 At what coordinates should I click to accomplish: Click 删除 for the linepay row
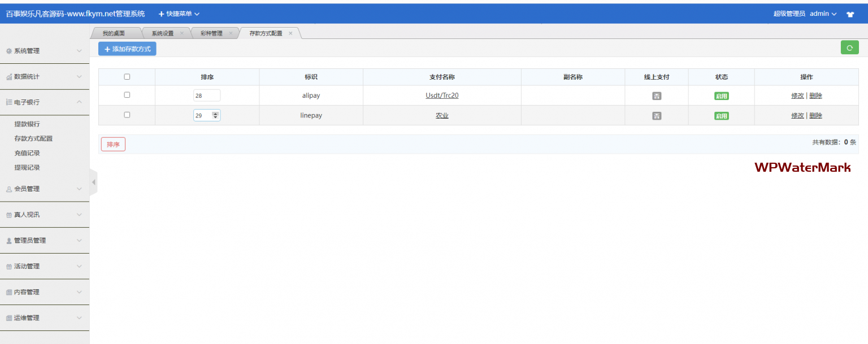tap(815, 116)
